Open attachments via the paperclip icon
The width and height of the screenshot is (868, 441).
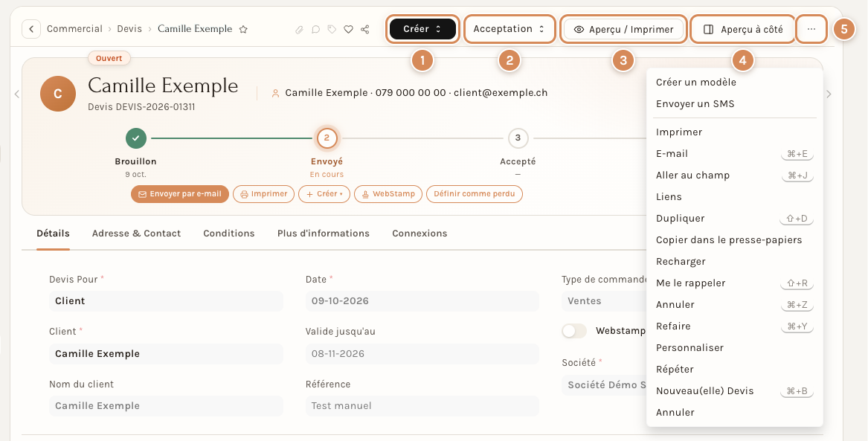pos(299,29)
